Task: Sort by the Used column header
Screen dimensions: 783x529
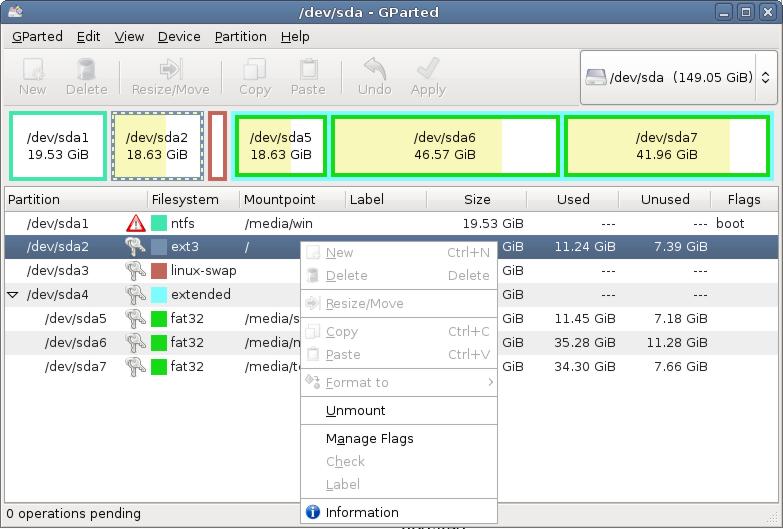Action: click(573, 199)
